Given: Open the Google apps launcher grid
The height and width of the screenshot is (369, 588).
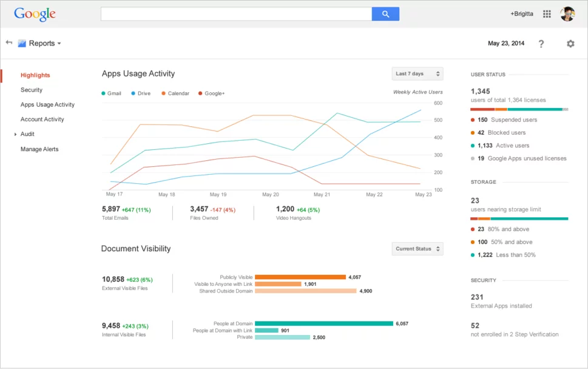Looking at the screenshot, I should [546, 13].
